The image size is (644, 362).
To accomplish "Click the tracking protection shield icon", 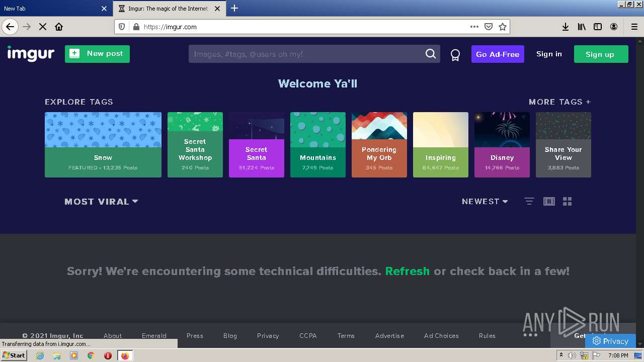I will pos(122,27).
